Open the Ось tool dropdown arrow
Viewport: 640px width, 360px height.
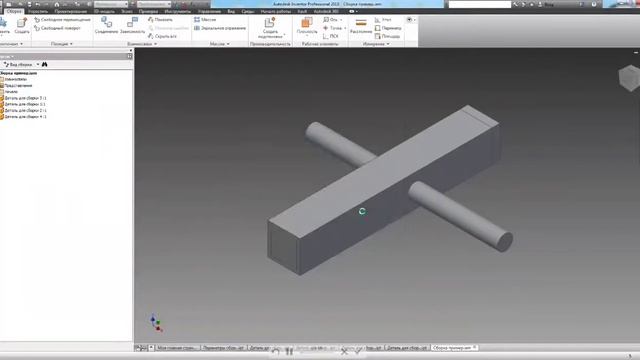pos(341,20)
